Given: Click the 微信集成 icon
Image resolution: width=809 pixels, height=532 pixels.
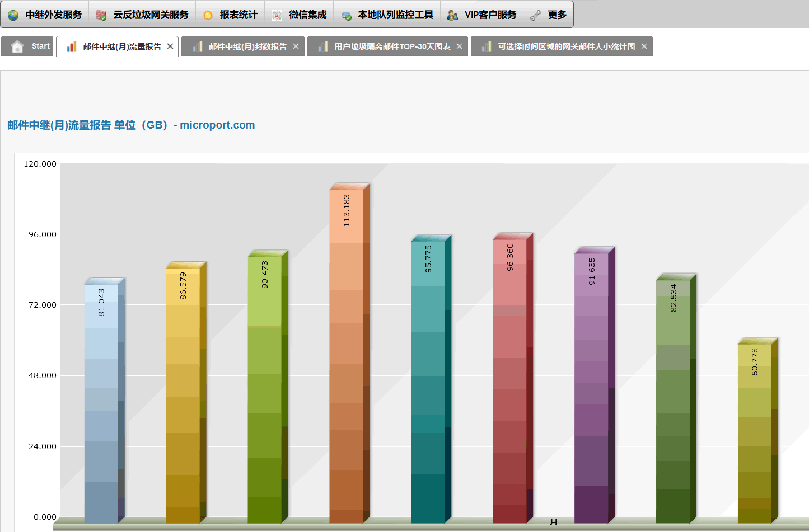Looking at the screenshot, I should (x=276, y=15).
